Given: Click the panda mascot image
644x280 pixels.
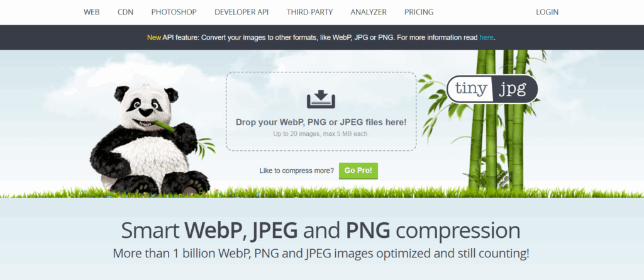Looking at the screenshot, I should (151, 140).
